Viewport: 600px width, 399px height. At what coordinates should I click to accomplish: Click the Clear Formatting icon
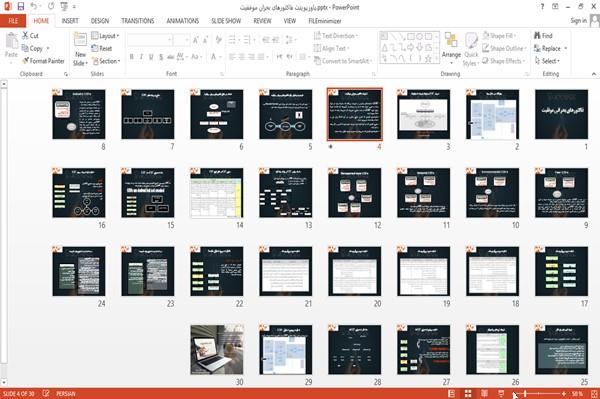pos(218,40)
